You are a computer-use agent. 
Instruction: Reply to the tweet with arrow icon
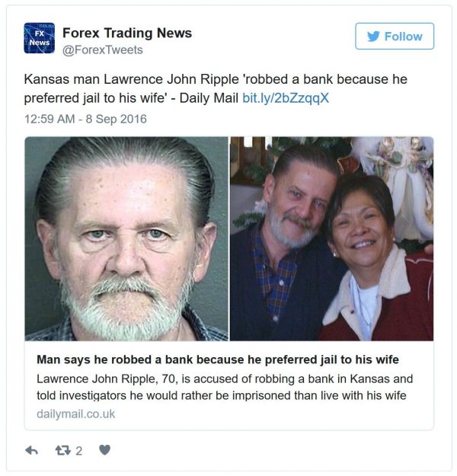31,450
